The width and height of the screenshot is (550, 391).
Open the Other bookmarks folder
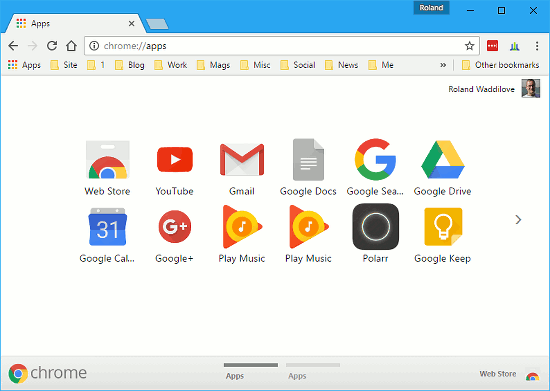point(501,65)
